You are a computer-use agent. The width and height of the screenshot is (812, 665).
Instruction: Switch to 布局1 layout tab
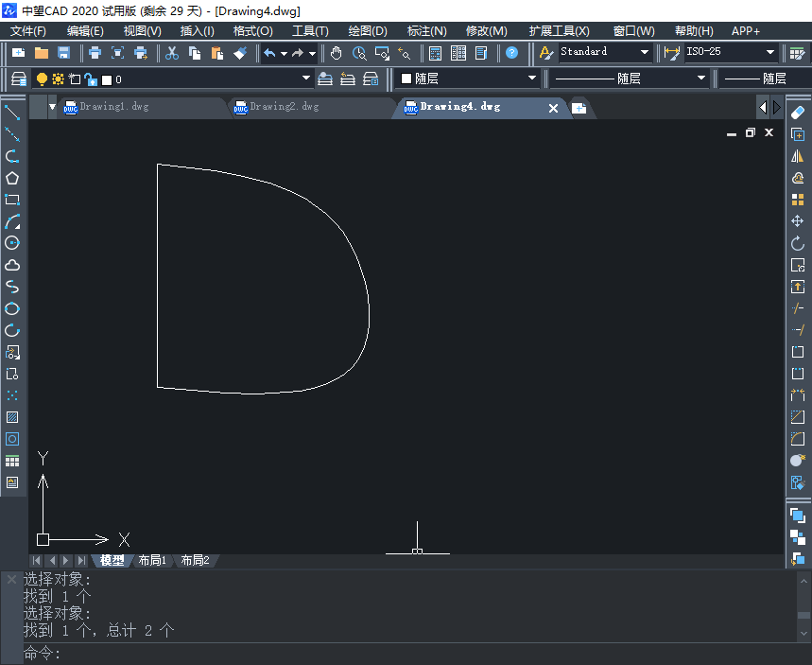152,560
